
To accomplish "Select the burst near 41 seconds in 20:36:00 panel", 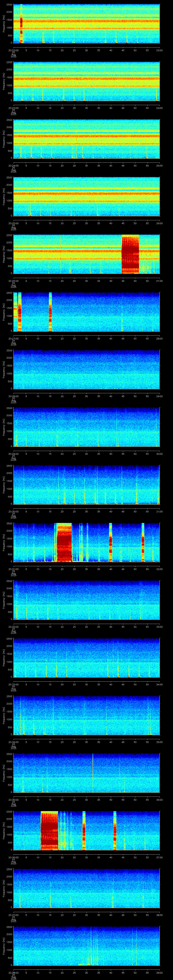I will (x=115, y=831).
